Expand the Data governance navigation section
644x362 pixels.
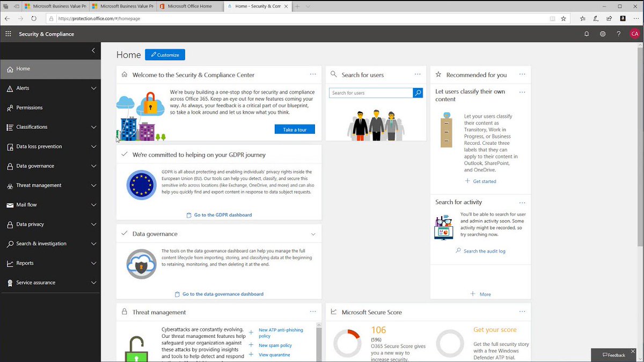pyautogui.click(x=93, y=166)
